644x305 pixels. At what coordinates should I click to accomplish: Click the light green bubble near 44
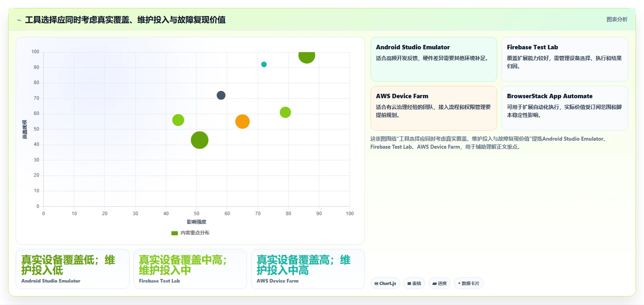[x=178, y=120]
